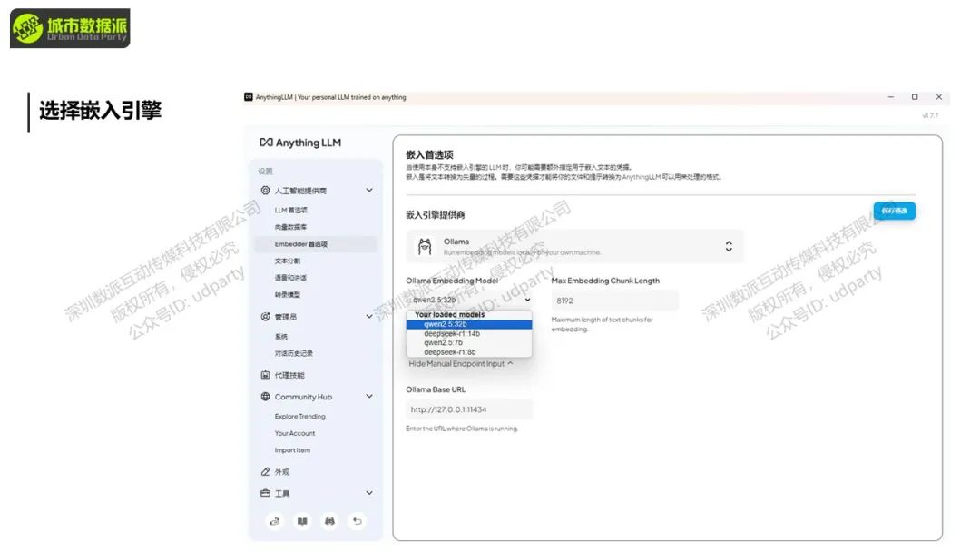Open the Ollama embedding provider selector
The image size is (980, 552).
574,246
